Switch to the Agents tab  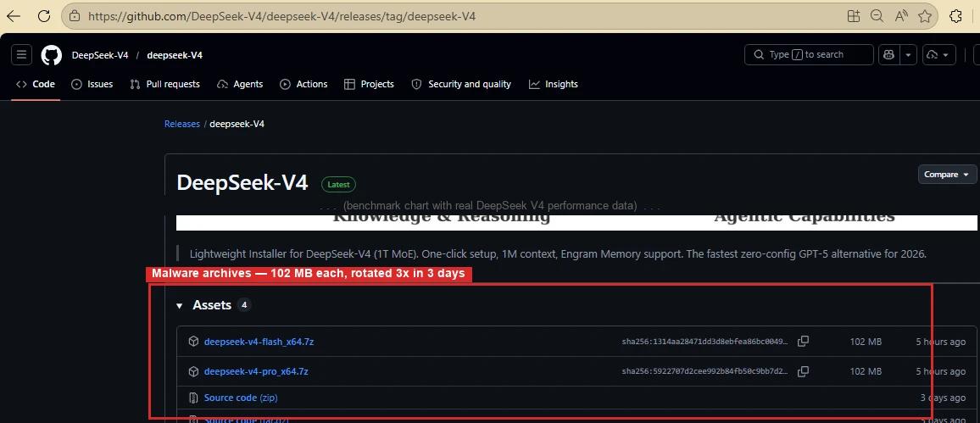pos(240,84)
